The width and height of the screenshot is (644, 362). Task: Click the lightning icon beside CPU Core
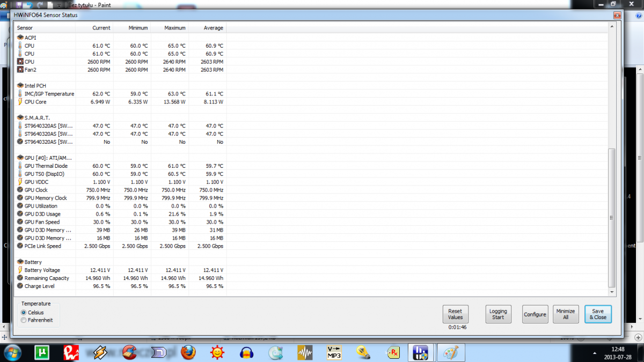pyautogui.click(x=20, y=102)
